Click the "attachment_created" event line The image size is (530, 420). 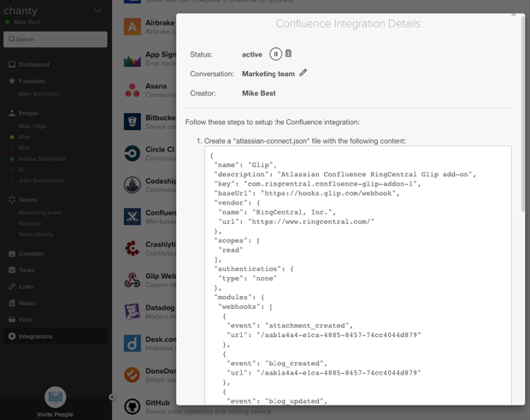click(290, 326)
